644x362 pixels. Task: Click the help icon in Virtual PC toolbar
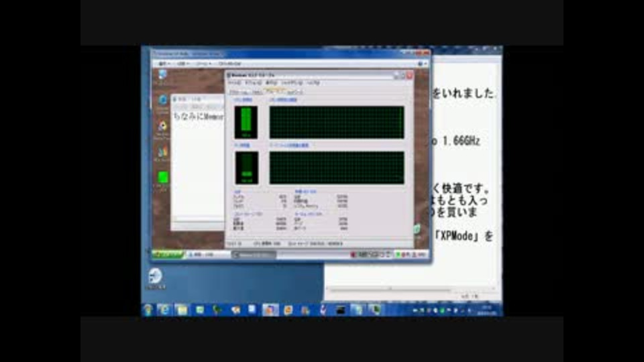(420, 64)
